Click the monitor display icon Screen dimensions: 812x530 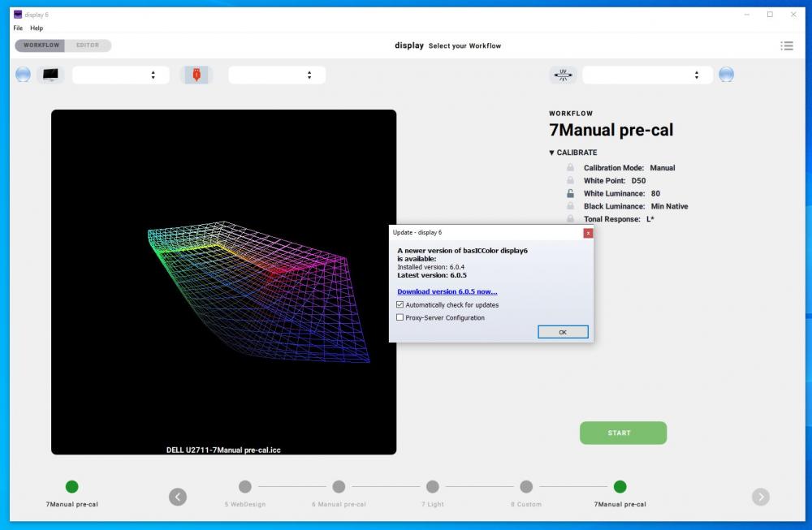click(50, 75)
